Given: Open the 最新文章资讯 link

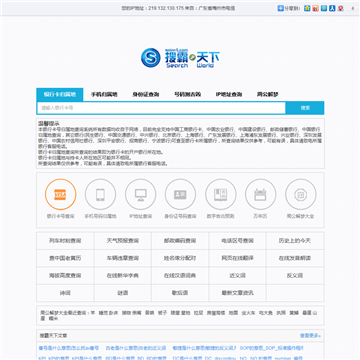Looking at the screenshot, I should tap(238, 293).
